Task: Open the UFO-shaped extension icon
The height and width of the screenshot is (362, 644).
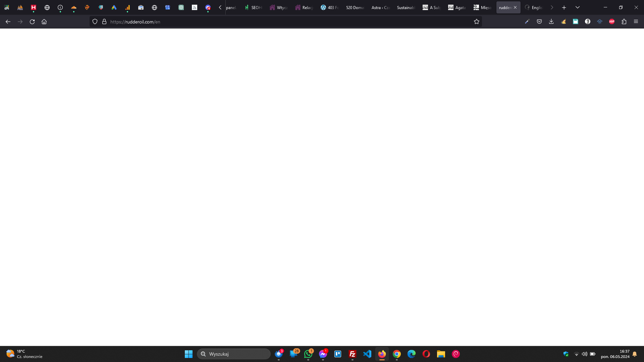Action: 600,21
